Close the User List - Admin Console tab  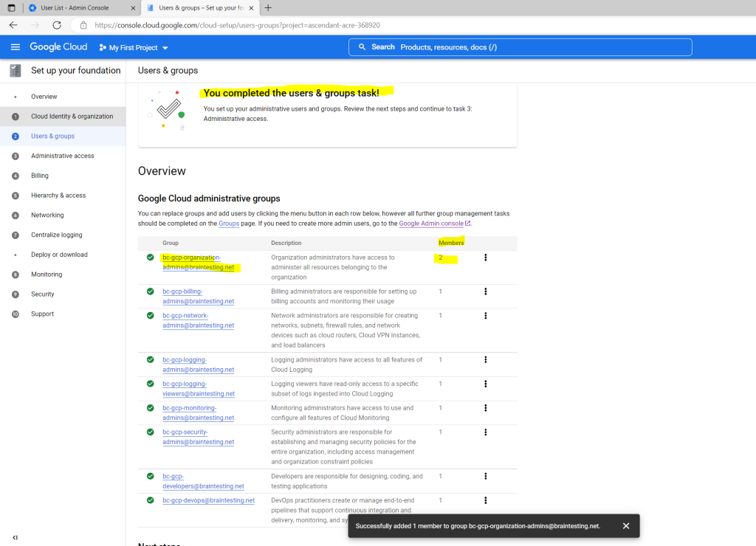(133, 8)
